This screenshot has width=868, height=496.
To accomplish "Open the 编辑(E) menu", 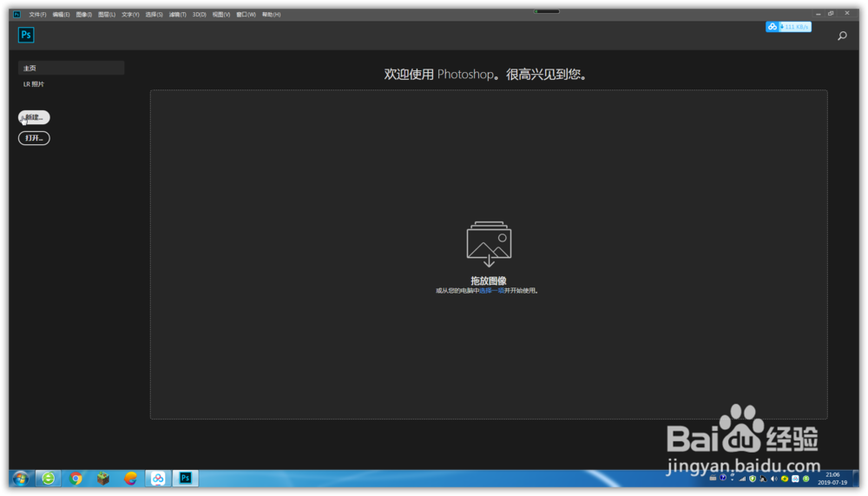I will point(61,15).
